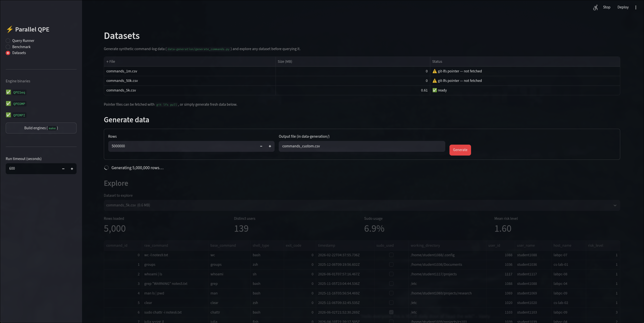
Task: Click the Deploy button
Action: click(x=623, y=7)
